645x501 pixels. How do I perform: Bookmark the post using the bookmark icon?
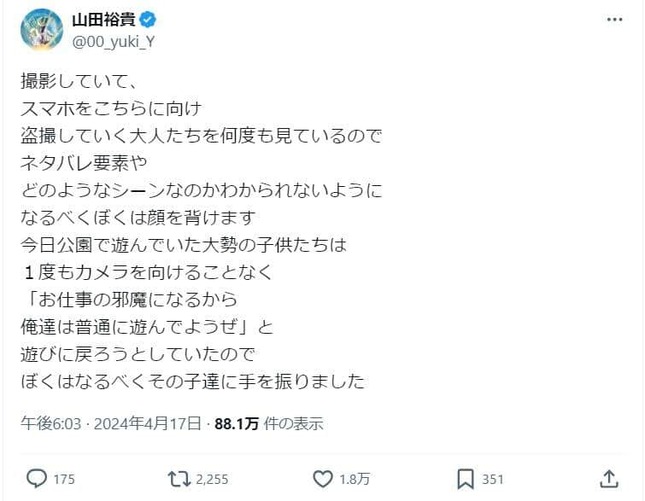[465, 479]
